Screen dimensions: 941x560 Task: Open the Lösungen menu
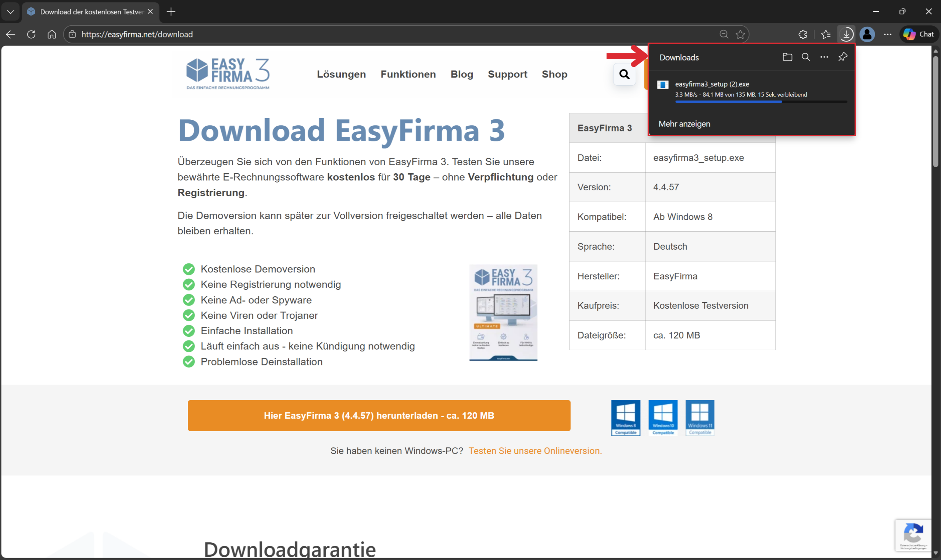(341, 74)
